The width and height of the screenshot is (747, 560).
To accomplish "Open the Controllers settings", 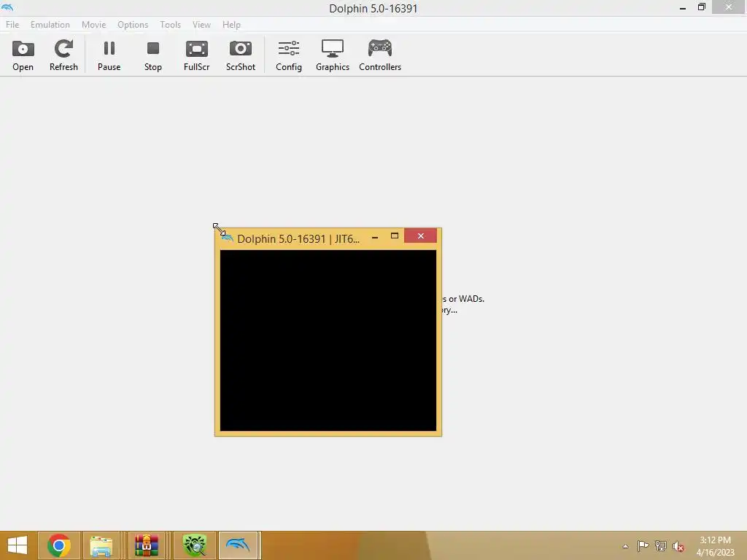I will coord(380,55).
